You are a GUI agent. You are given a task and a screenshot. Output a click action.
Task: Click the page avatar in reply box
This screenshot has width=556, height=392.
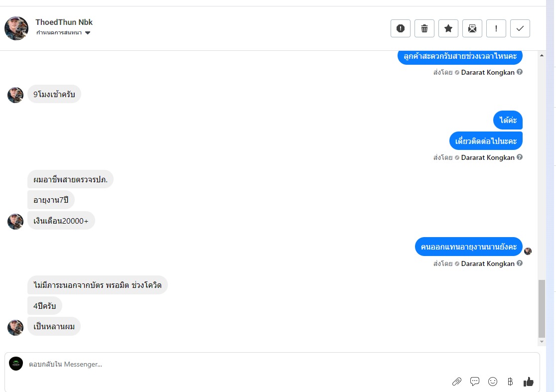tap(16, 364)
